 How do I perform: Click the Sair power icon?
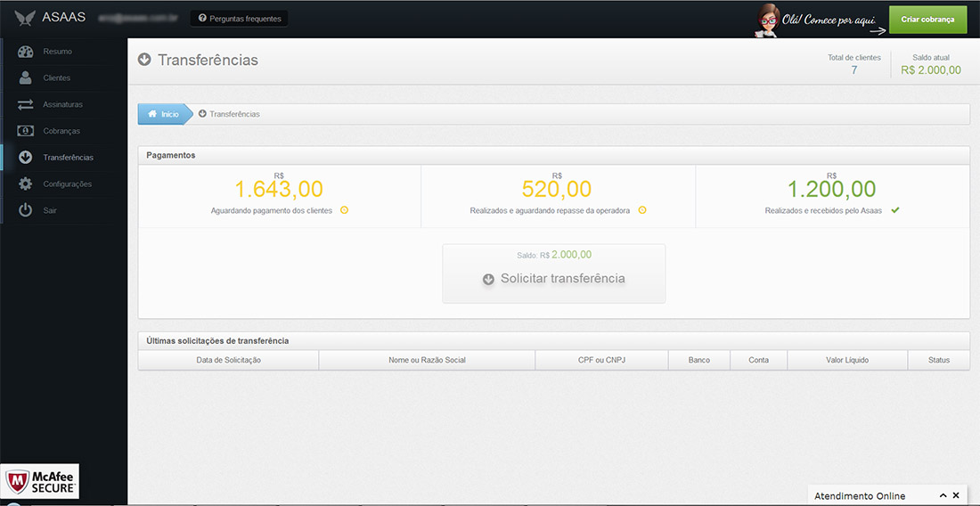tap(25, 210)
